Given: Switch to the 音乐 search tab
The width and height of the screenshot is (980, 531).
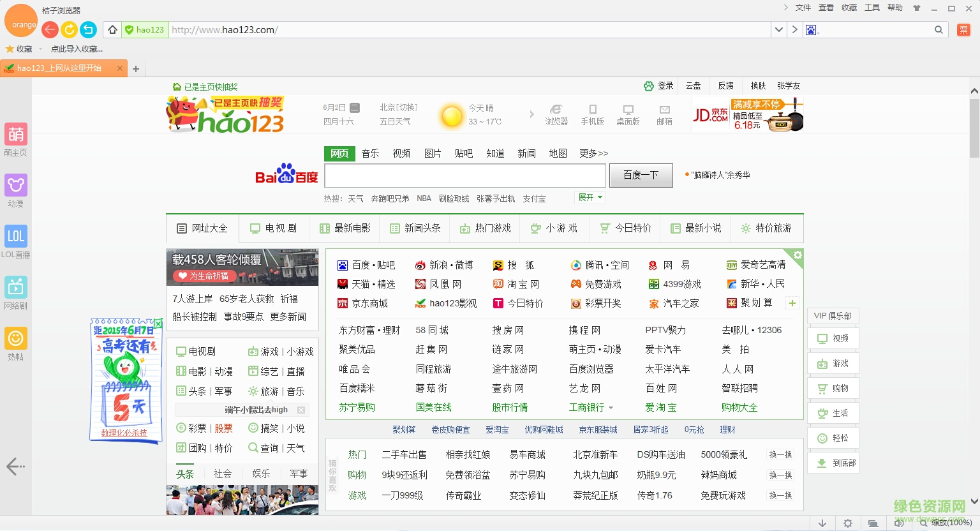Looking at the screenshot, I should tap(370, 153).
